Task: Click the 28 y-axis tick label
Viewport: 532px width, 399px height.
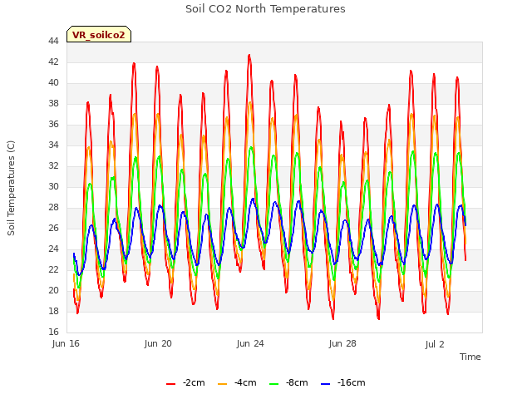Action: [x=53, y=207]
